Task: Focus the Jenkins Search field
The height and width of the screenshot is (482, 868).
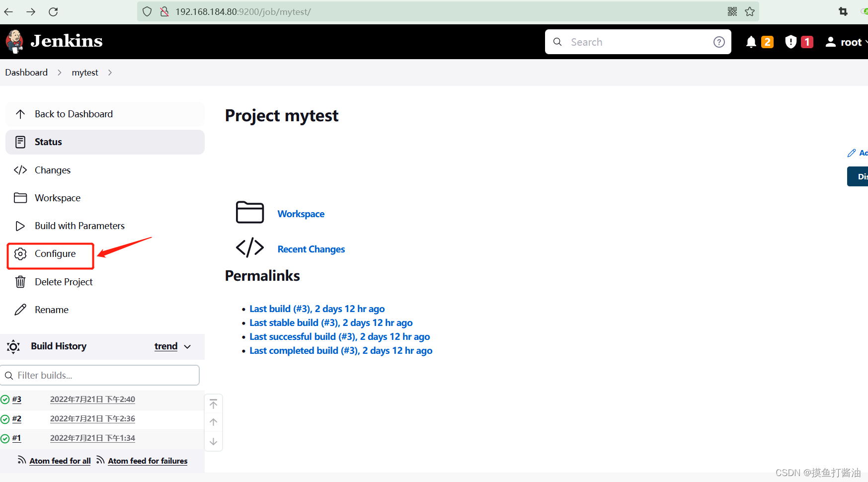Action: (638, 42)
